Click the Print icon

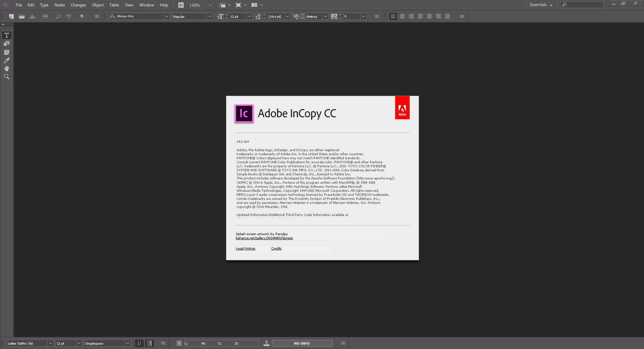point(45,16)
